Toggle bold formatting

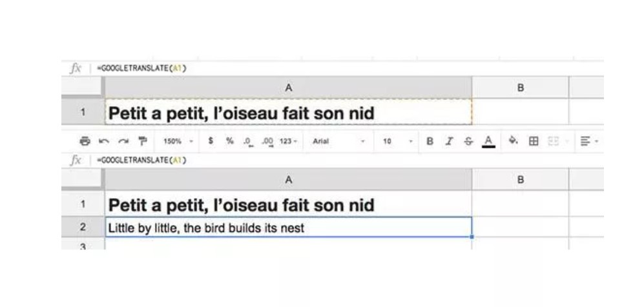click(x=430, y=141)
